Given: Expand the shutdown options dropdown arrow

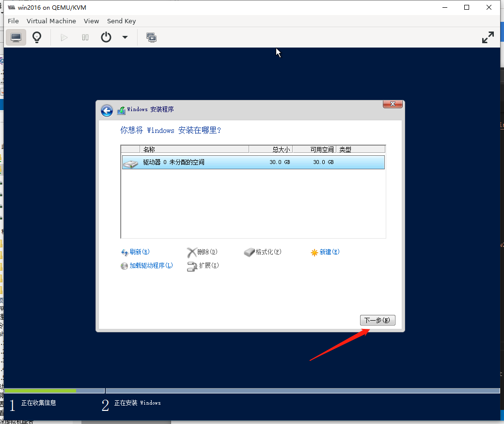Looking at the screenshot, I should (x=125, y=37).
